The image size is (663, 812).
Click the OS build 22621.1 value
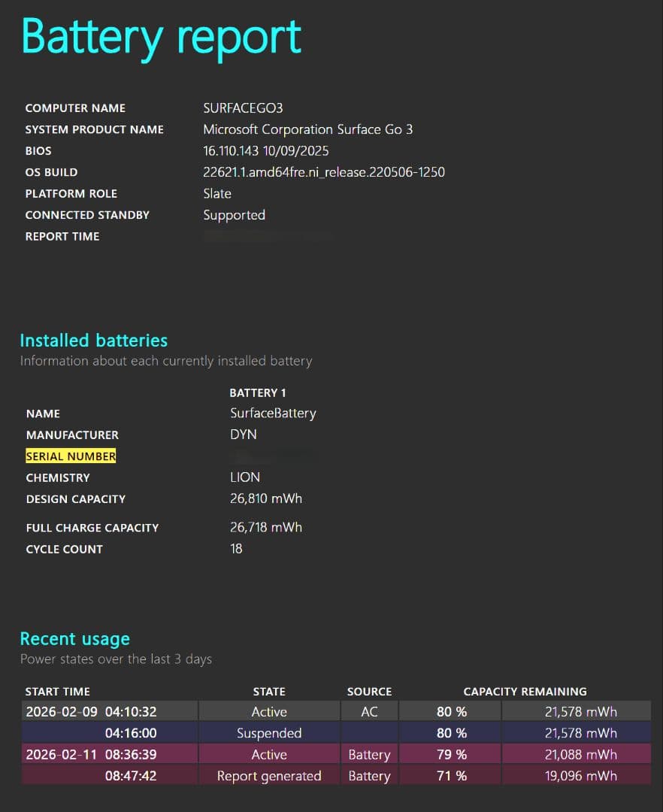tap(323, 172)
